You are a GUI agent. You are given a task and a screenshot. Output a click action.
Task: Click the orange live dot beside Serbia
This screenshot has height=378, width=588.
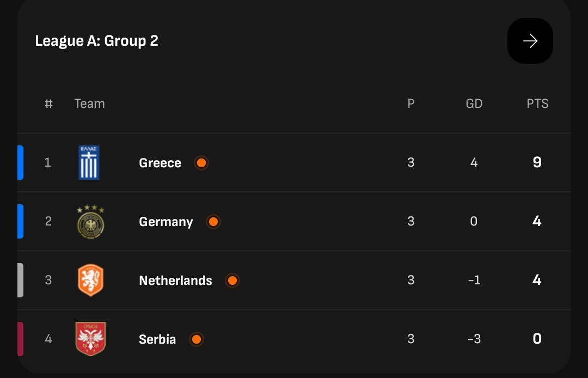[197, 339]
